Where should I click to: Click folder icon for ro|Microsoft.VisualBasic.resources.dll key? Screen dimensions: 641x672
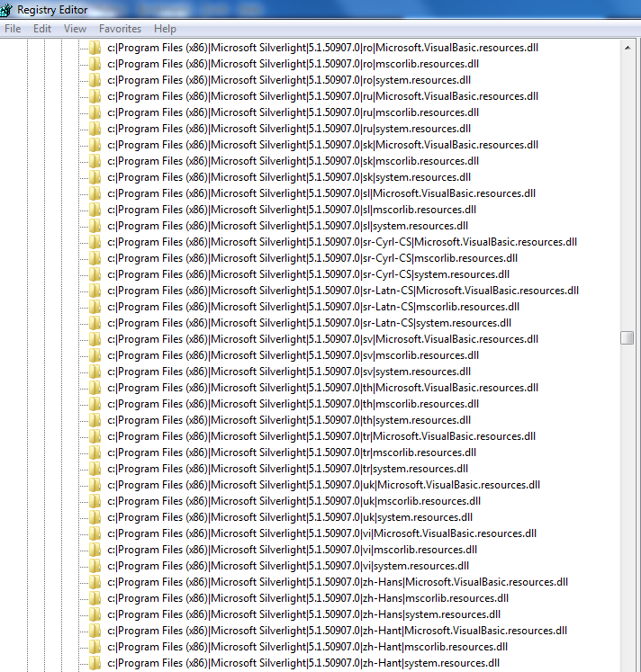click(95, 48)
